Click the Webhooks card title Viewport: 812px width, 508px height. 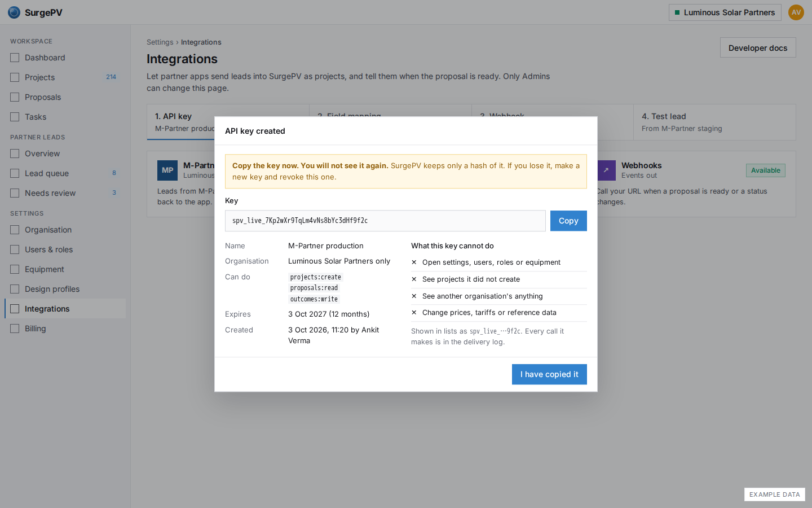(x=642, y=165)
